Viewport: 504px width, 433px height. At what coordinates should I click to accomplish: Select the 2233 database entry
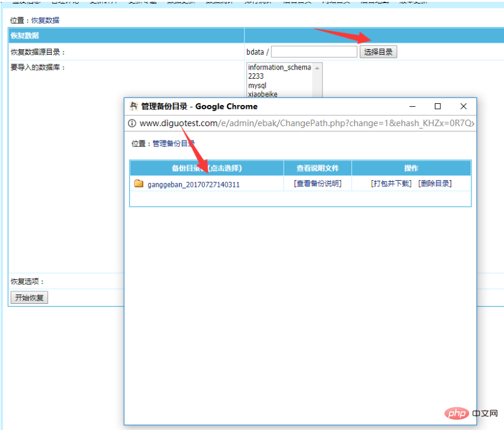click(256, 76)
